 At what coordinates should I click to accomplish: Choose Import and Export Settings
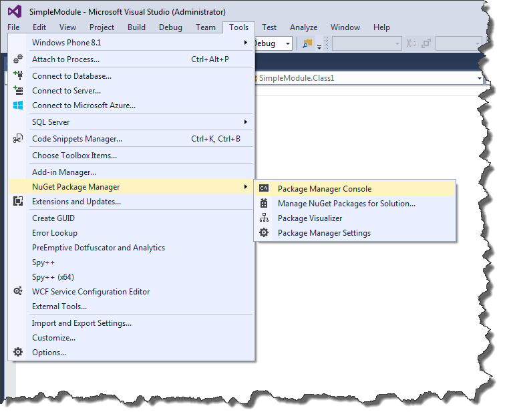coord(81,323)
